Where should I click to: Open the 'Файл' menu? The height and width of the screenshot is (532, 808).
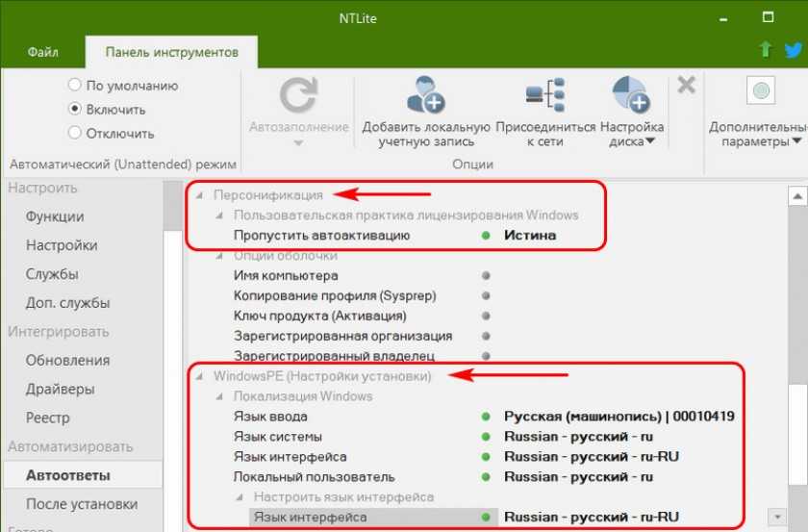[41, 51]
